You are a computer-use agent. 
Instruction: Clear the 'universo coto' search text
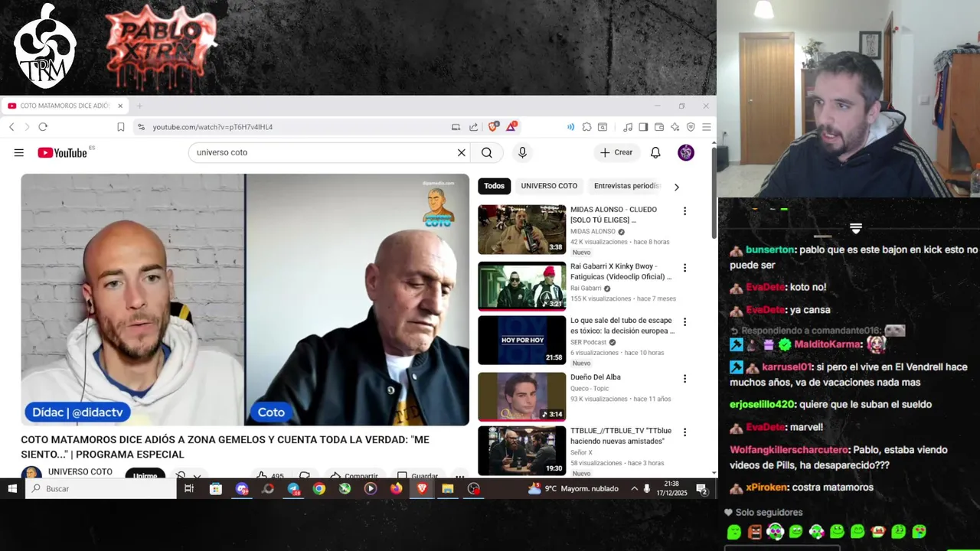[x=462, y=152]
